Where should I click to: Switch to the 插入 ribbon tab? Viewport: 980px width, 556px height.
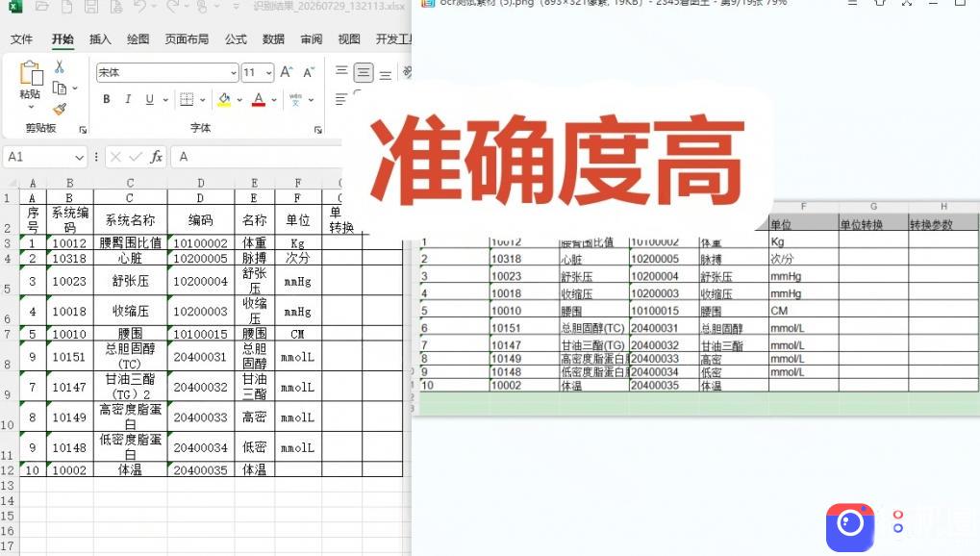pyautogui.click(x=100, y=39)
